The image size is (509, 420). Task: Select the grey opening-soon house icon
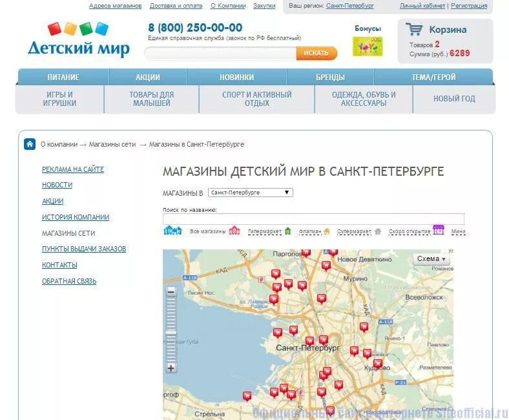pos(377,231)
